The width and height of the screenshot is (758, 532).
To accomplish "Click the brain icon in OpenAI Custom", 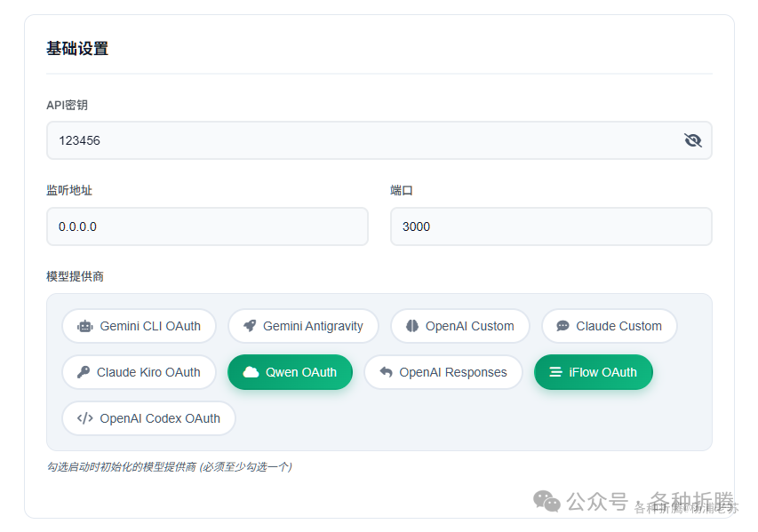I will tap(411, 326).
